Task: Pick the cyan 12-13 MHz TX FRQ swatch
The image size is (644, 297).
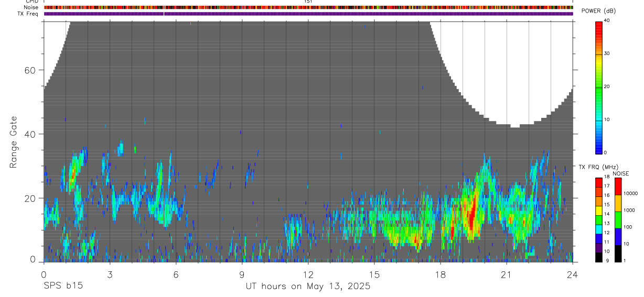Action: coord(599,229)
